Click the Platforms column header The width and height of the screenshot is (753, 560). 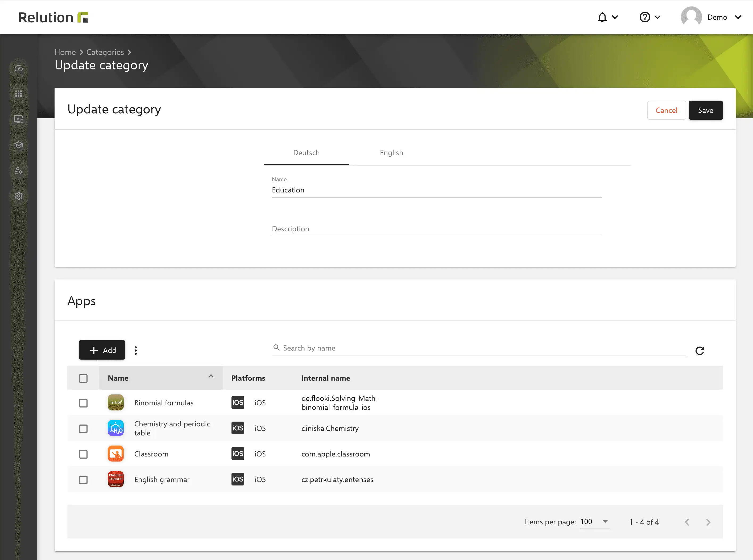[248, 378]
